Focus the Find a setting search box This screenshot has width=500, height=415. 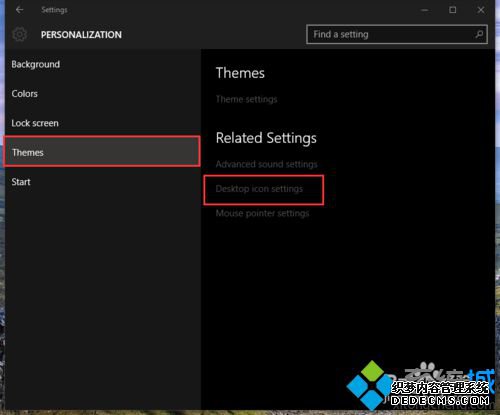[x=397, y=34]
